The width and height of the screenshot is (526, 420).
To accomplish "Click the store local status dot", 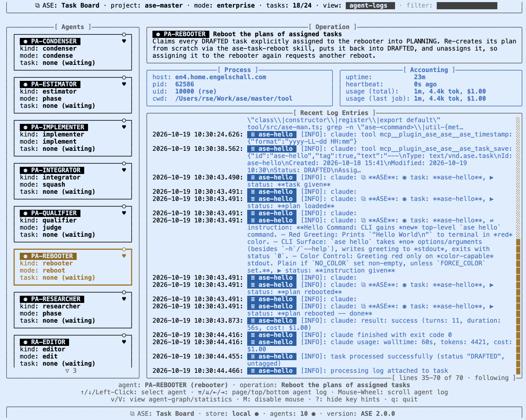I will click(x=256, y=414).
